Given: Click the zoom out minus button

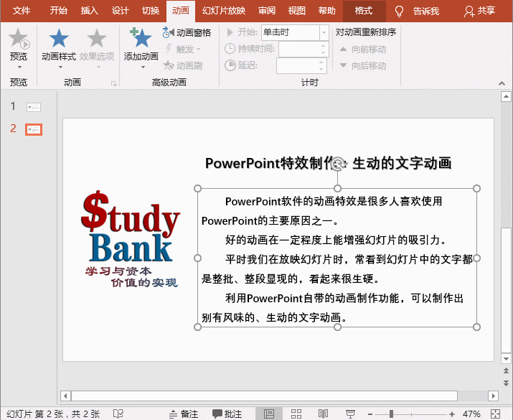Looking at the screenshot, I should click(x=370, y=414).
